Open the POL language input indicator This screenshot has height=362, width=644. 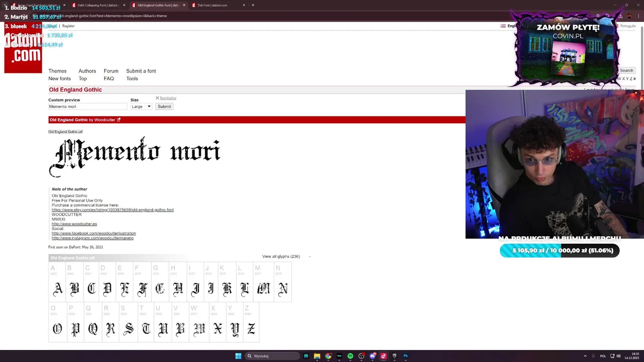[x=603, y=356]
